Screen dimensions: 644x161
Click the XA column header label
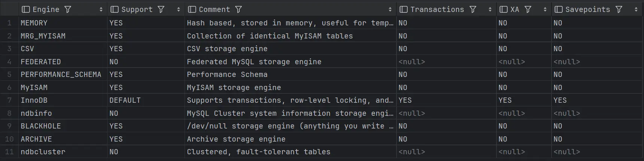click(515, 10)
